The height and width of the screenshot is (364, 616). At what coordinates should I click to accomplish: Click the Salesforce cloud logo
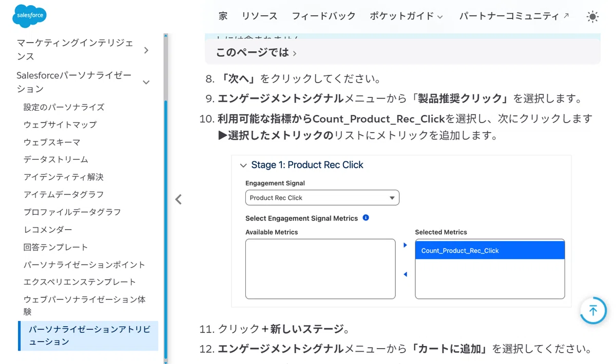(29, 16)
